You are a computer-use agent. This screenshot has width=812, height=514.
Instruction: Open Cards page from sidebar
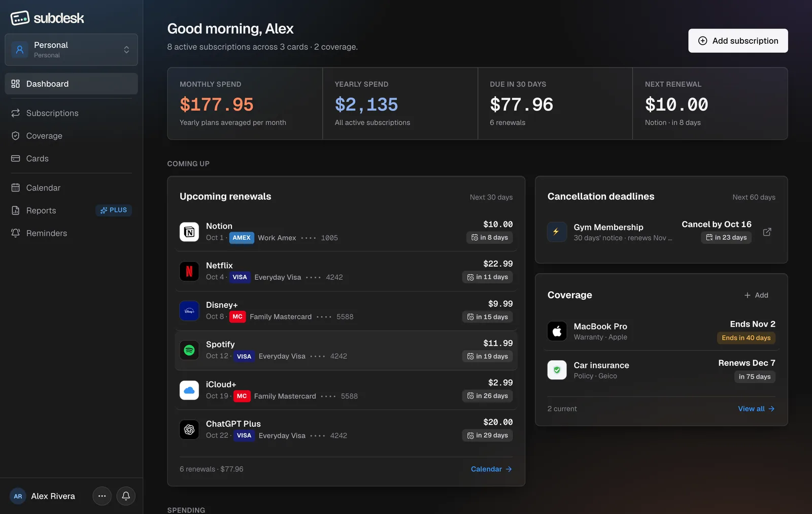coord(71,158)
